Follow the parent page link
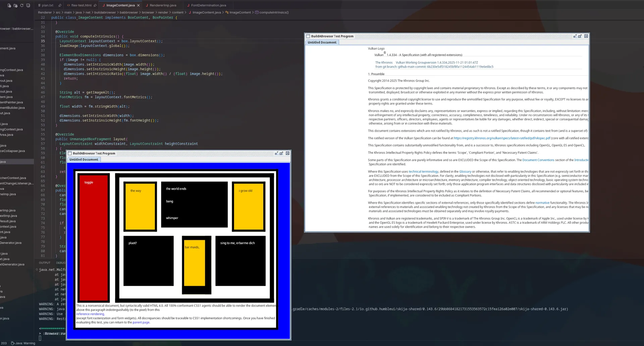Image resolution: width=644 pixels, height=346 pixels. [x=141, y=322]
